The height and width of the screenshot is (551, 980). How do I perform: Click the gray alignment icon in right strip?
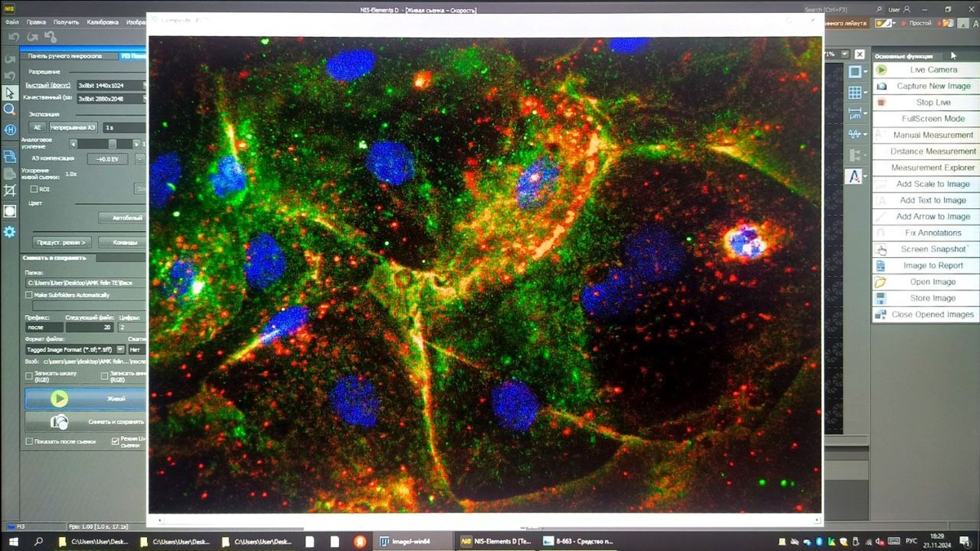[854, 155]
